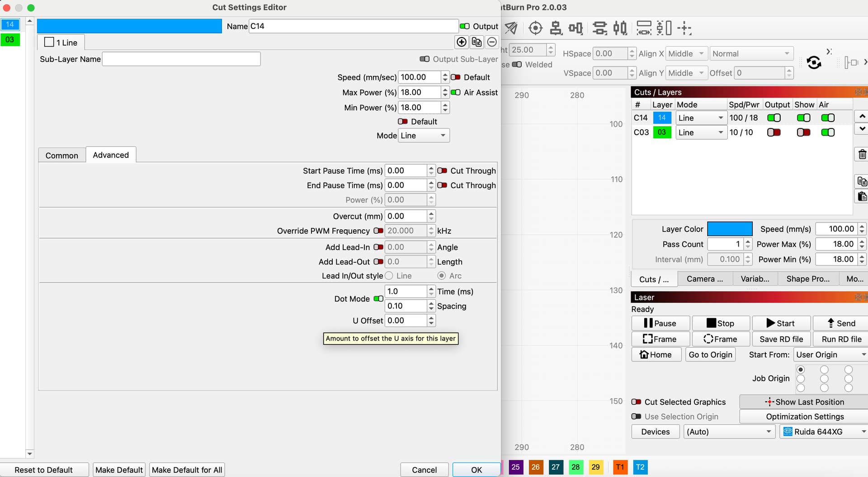The width and height of the screenshot is (868, 477).
Task: Open the Camera panel tab
Action: 704,279
